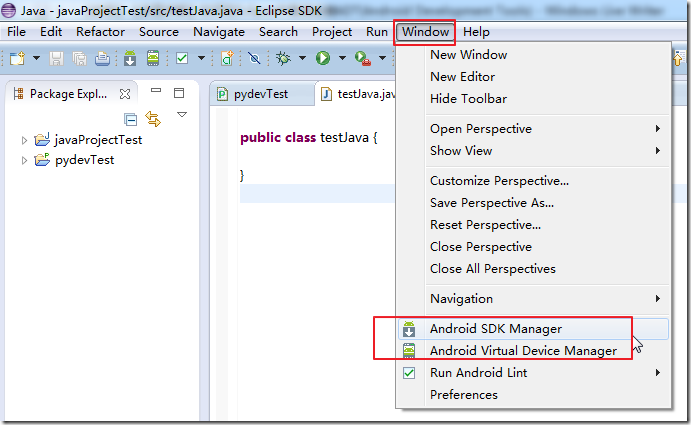
Task: Open the Source menu
Action: pyautogui.click(x=159, y=32)
